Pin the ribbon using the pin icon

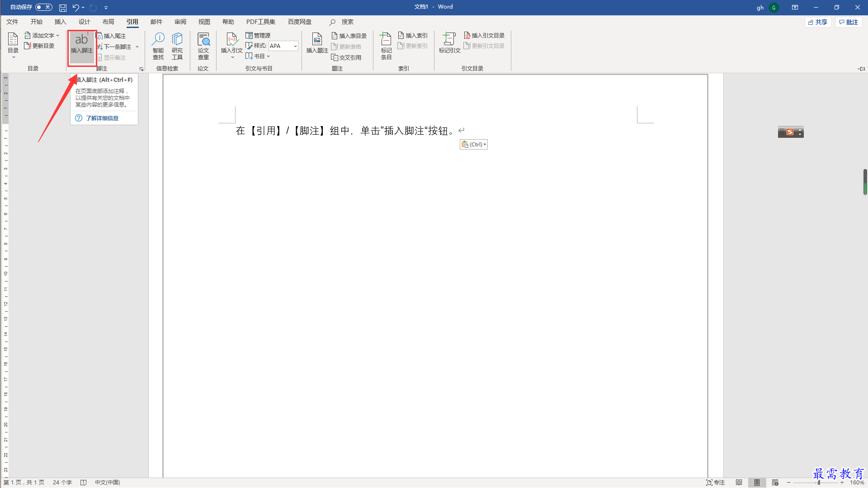tap(861, 69)
